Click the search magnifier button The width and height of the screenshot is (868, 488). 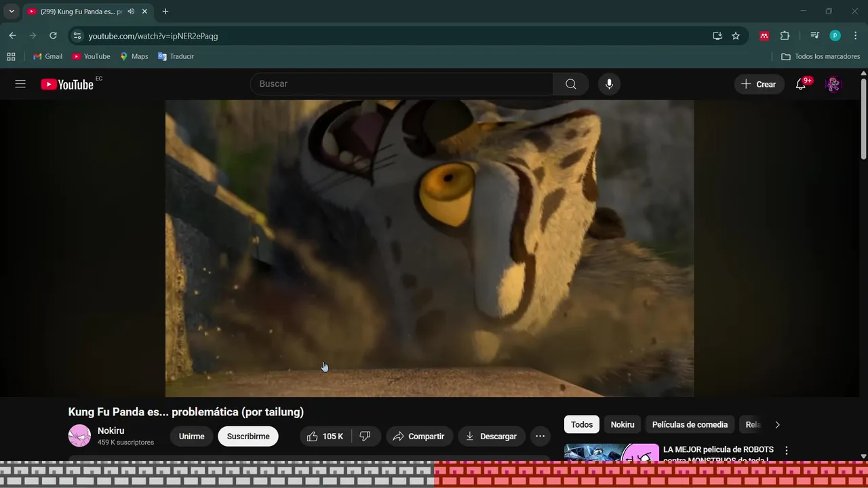tap(571, 84)
